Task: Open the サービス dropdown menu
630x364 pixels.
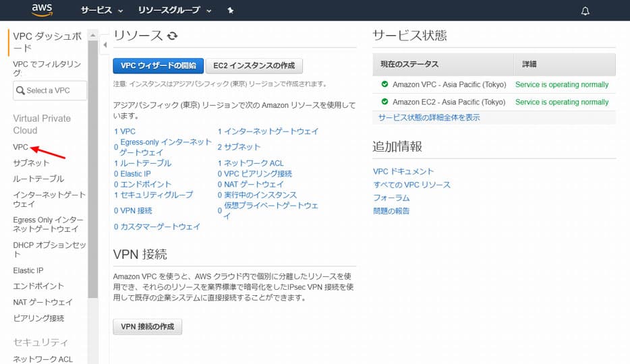Action: click(102, 10)
